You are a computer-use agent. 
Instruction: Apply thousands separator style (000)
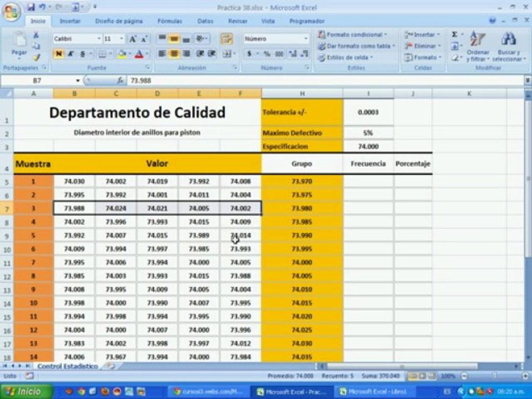click(279, 54)
